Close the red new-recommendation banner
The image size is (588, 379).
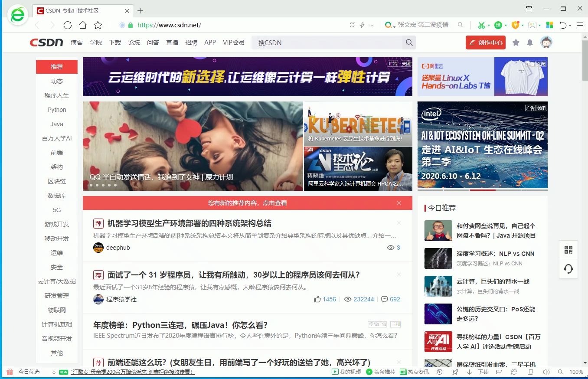[x=399, y=203]
